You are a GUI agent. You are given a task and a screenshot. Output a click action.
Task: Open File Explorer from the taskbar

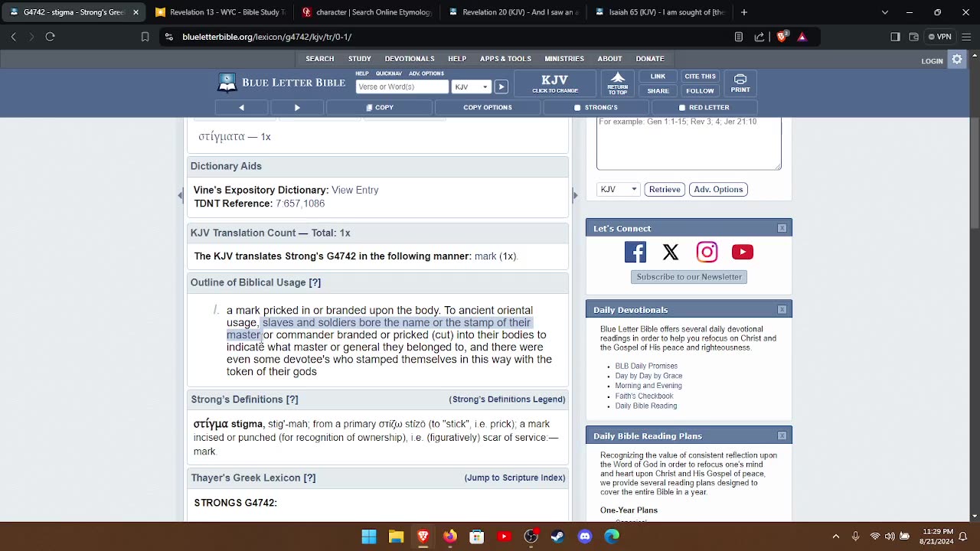click(396, 536)
